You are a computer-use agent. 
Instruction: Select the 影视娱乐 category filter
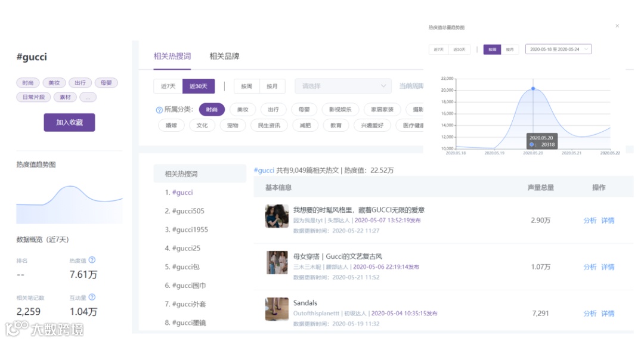click(340, 109)
